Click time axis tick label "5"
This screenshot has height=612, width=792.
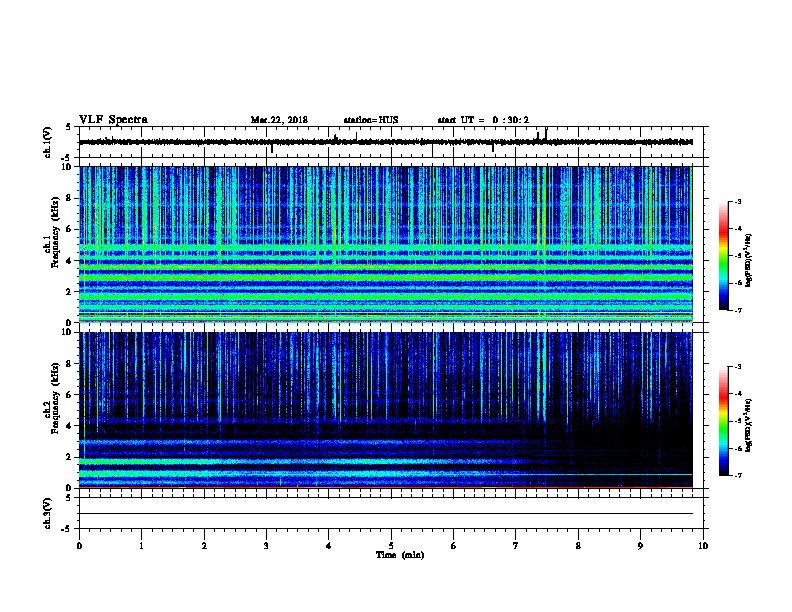[x=391, y=546]
